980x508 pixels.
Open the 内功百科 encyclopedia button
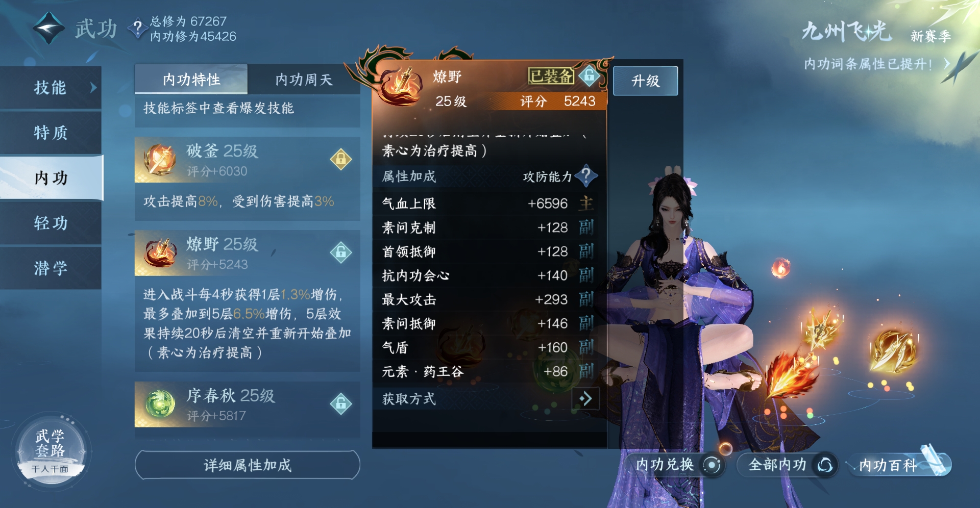[898, 465]
